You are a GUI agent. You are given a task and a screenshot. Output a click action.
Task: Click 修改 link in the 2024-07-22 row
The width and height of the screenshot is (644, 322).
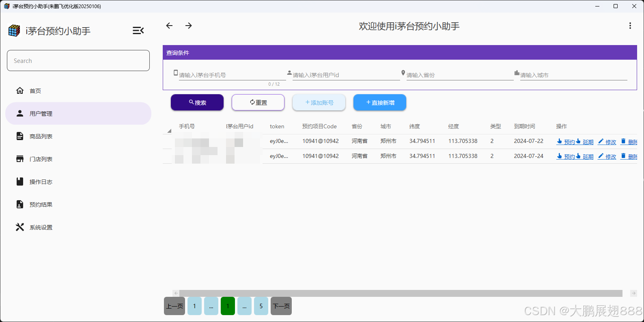(607, 142)
